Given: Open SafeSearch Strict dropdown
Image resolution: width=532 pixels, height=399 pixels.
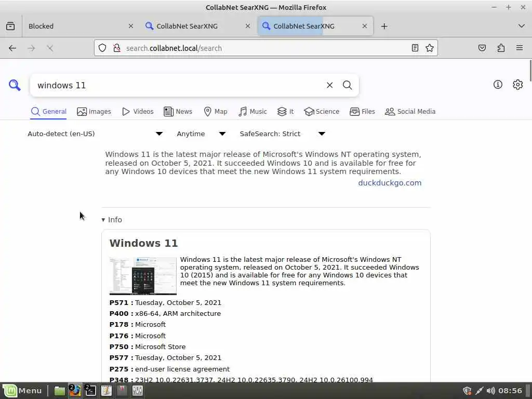Looking at the screenshot, I should tap(283, 134).
